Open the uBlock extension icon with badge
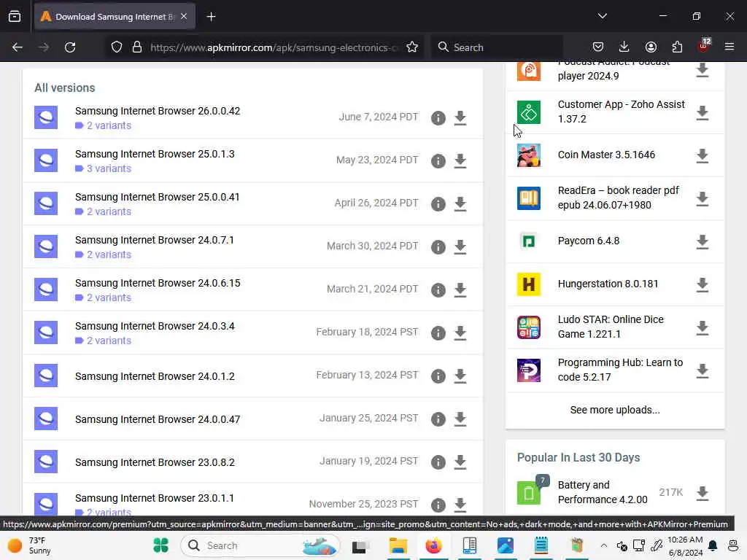The width and height of the screenshot is (747, 560). pos(704,46)
